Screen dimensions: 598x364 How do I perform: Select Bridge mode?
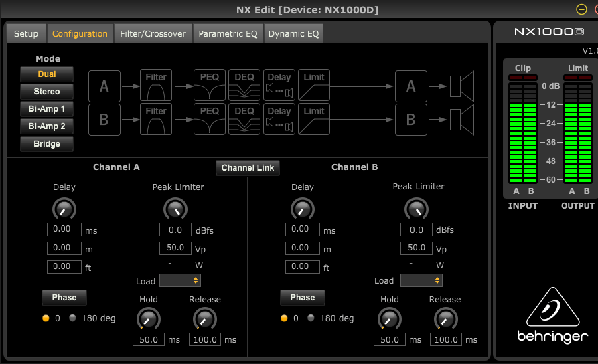point(47,144)
